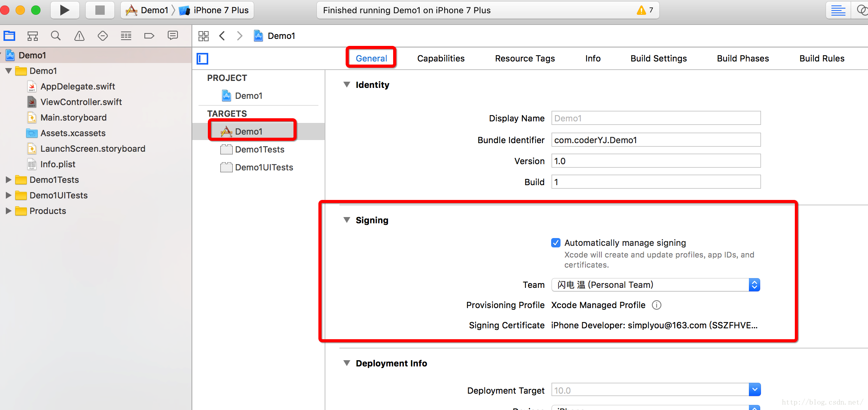Uncheck Automatically manage signing
This screenshot has width=868, height=410.
click(x=556, y=243)
